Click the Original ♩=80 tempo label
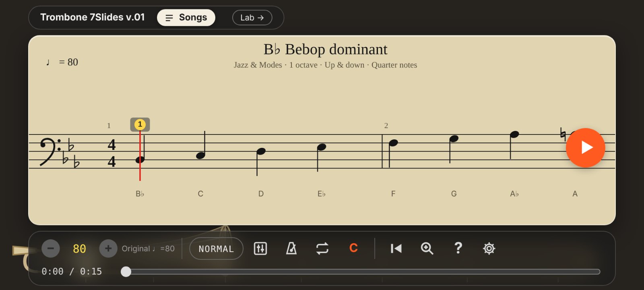This screenshot has width=644, height=290. [x=148, y=249]
